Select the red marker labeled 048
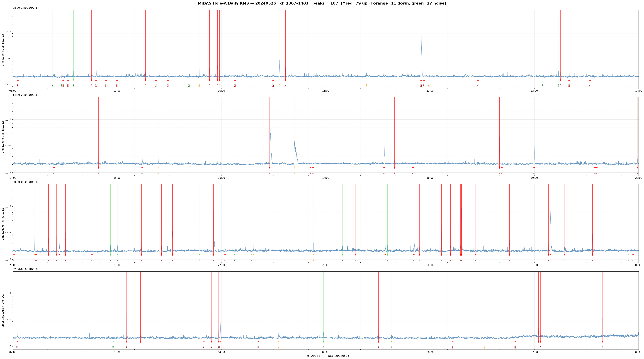 pos(637,167)
